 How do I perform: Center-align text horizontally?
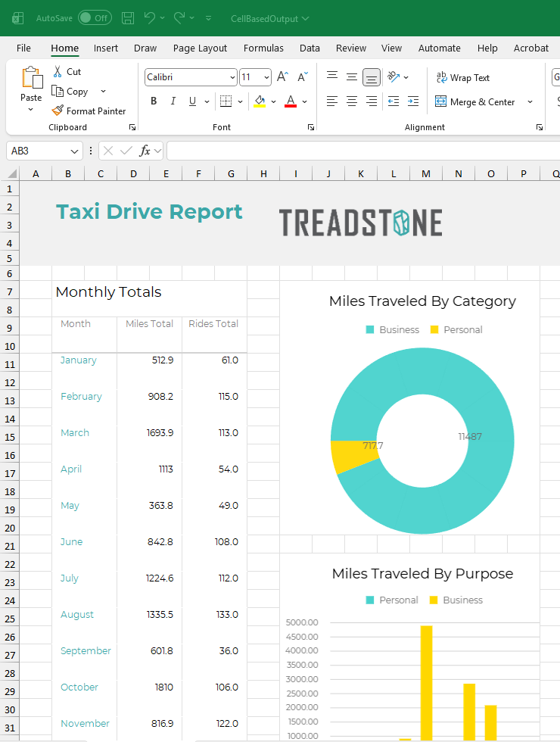click(352, 101)
